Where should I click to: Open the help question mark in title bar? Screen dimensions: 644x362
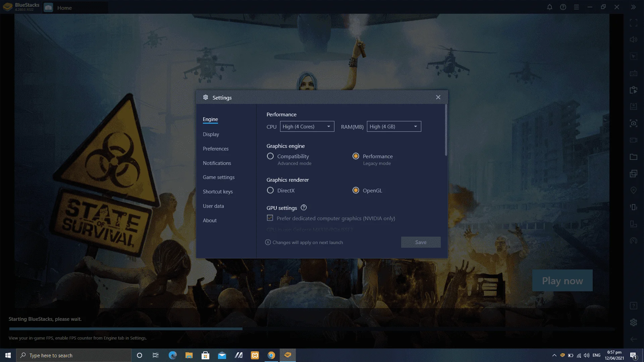pos(563,7)
